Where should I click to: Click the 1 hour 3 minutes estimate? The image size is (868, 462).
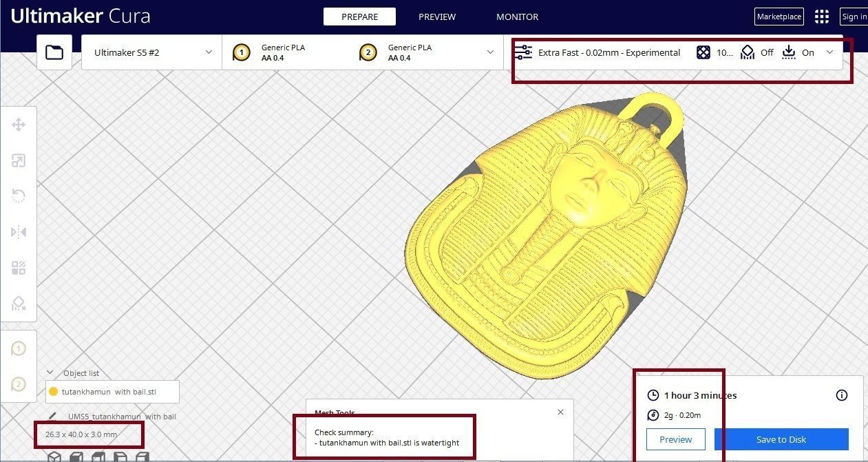(x=700, y=395)
